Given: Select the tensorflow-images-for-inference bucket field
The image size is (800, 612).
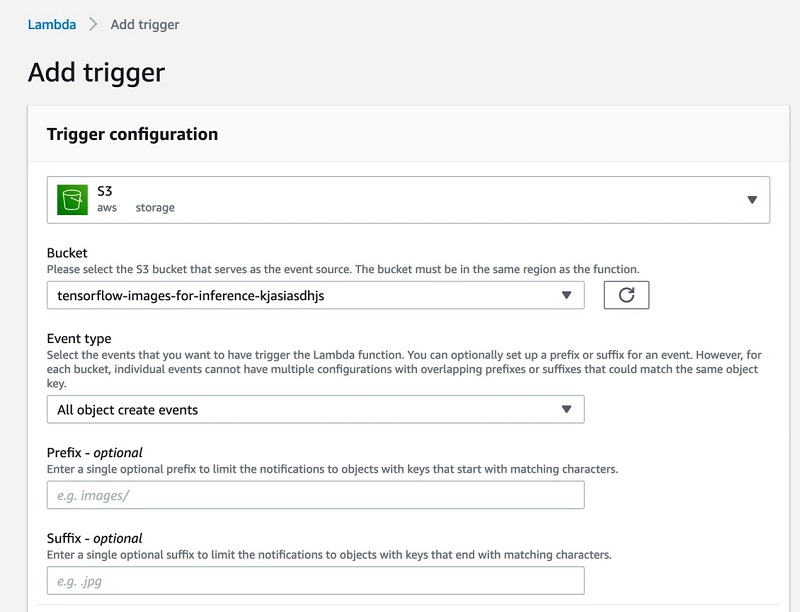Looking at the screenshot, I should tap(315, 295).
